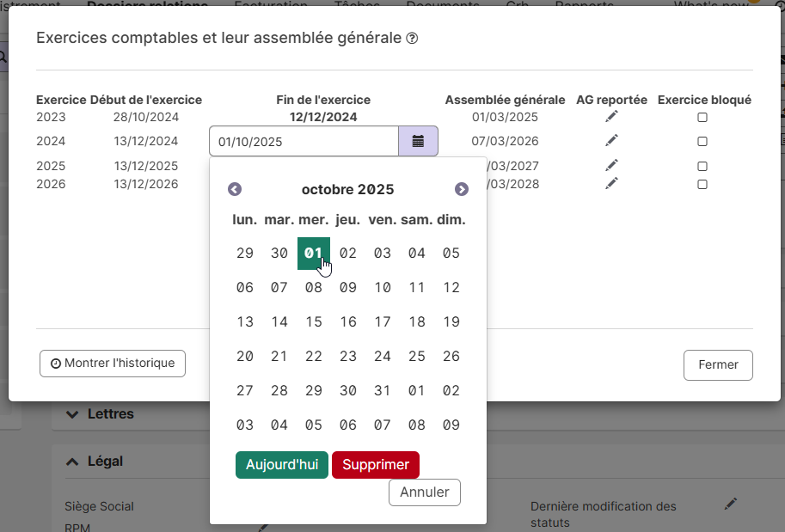Show history with Montrer l'historique
Screen dimensions: 785x532
pos(113,364)
